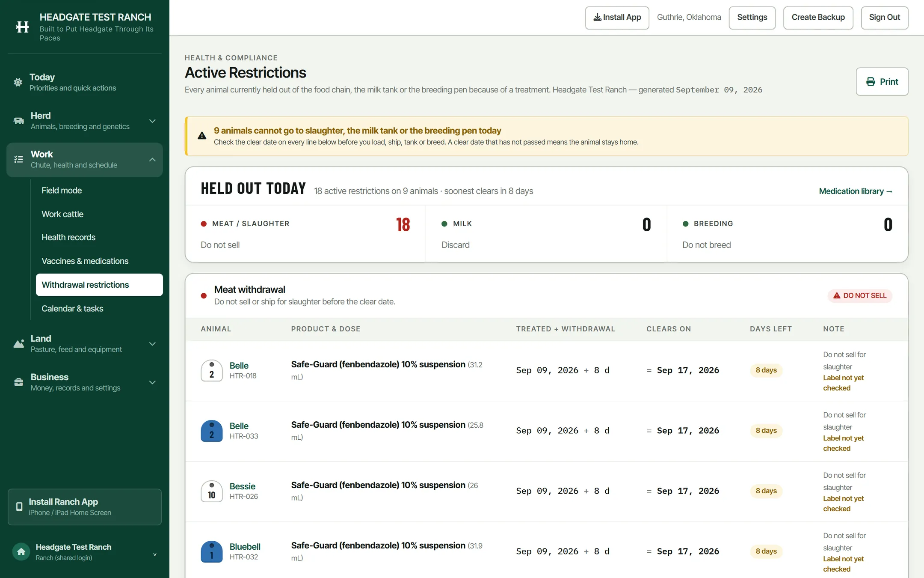This screenshot has height=578, width=924.
Task: Click Guthrie, Oklahoma location text
Action: [689, 18]
